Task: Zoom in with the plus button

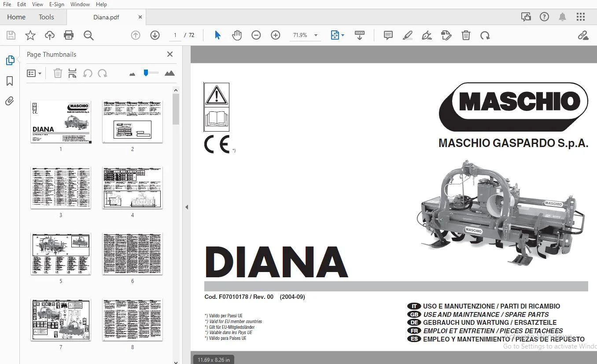Action: coord(276,35)
